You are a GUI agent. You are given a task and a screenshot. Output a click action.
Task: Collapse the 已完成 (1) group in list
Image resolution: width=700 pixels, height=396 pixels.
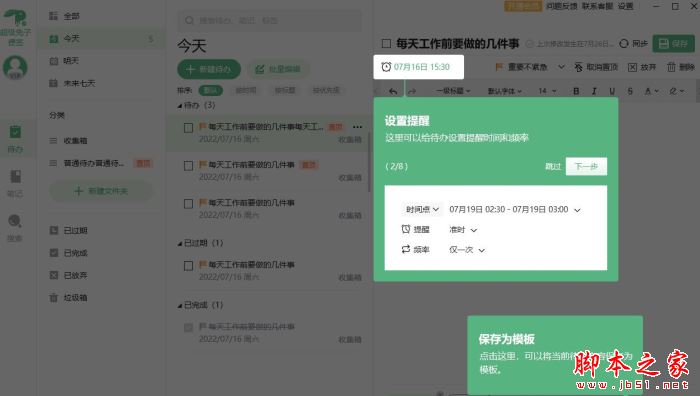[179, 305]
